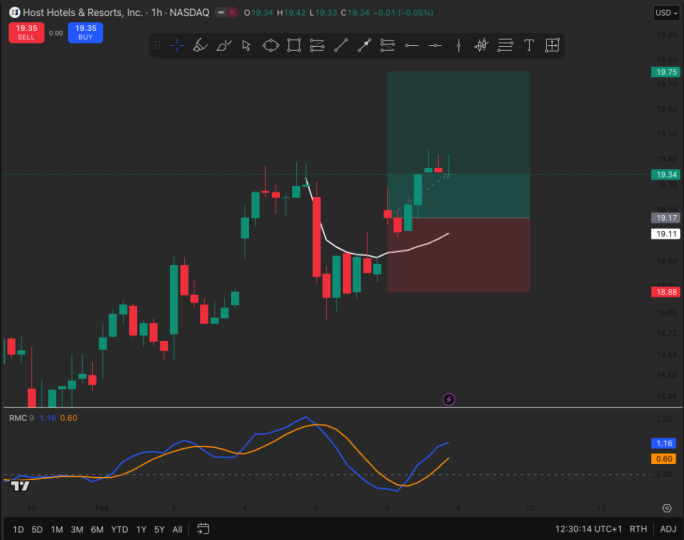Click the blue 1.16 RMC value label
Viewport: 684px width, 540px height.
click(663, 443)
